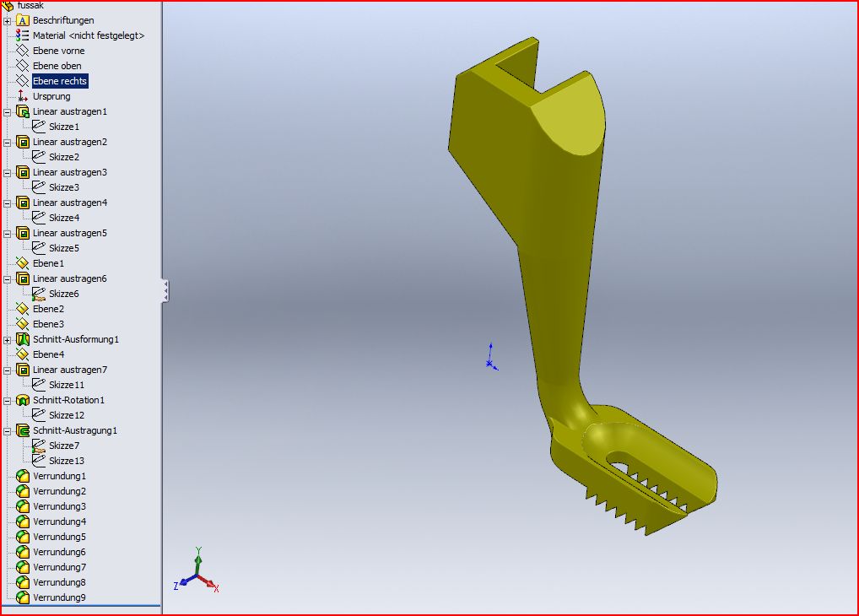The width and height of the screenshot is (859, 616).
Task: Click the Verrundung9 fillet icon
Action: coord(23,597)
